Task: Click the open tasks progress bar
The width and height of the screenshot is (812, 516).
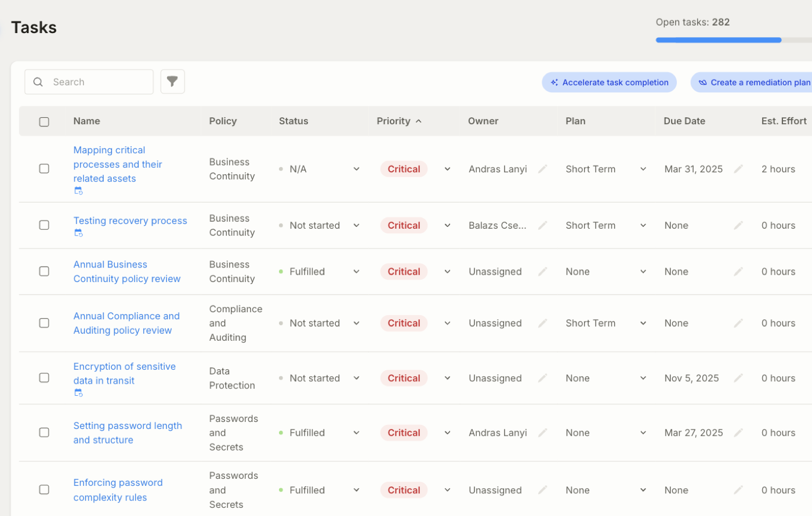Action: pyautogui.click(x=734, y=40)
